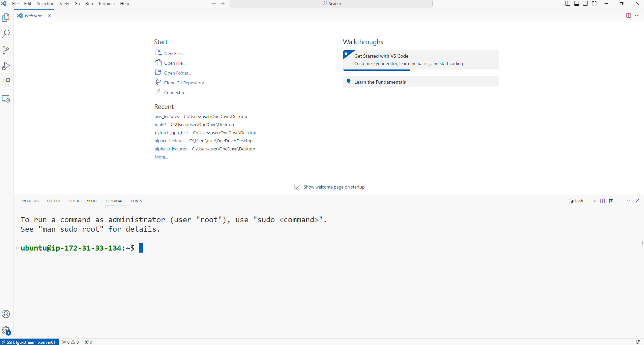This screenshot has height=345, width=644.
Task: Open Get Started with VS Code walkthrough
Action: (x=421, y=60)
